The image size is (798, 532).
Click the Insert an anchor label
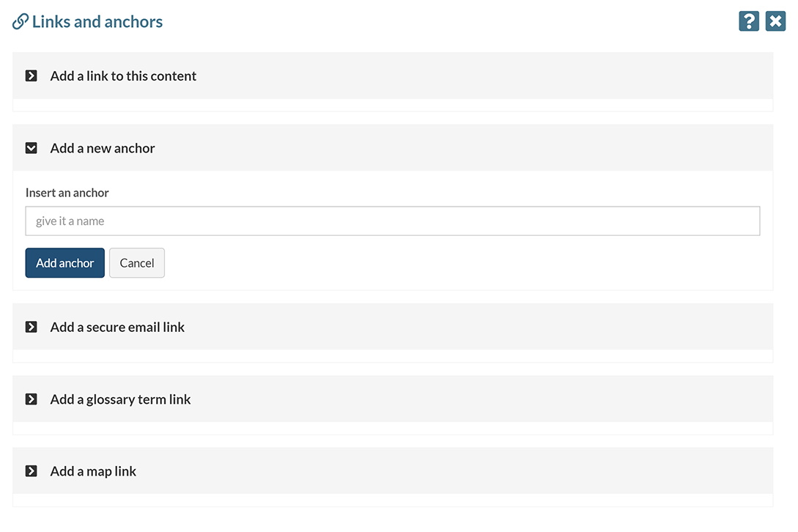click(x=67, y=192)
